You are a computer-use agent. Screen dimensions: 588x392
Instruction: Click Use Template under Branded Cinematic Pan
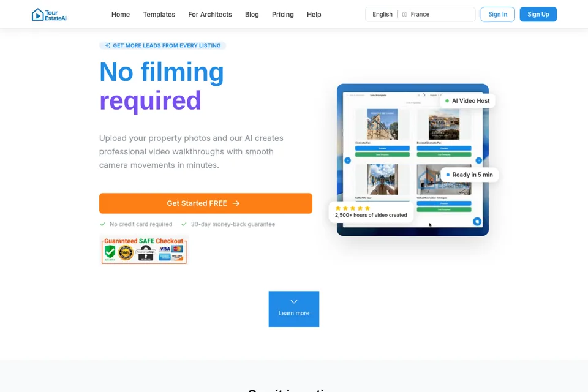pos(444,154)
